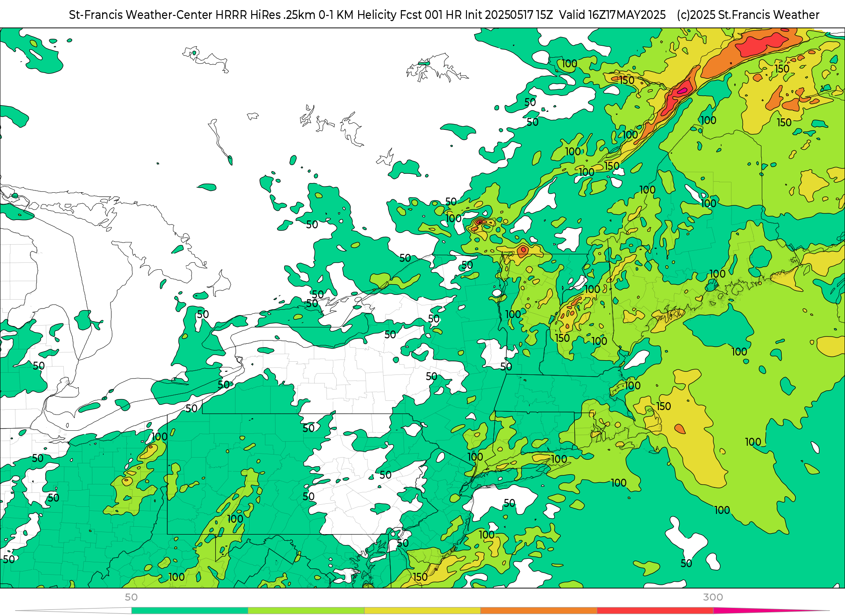Click the '50' label above the color bar

pos(131,597)
